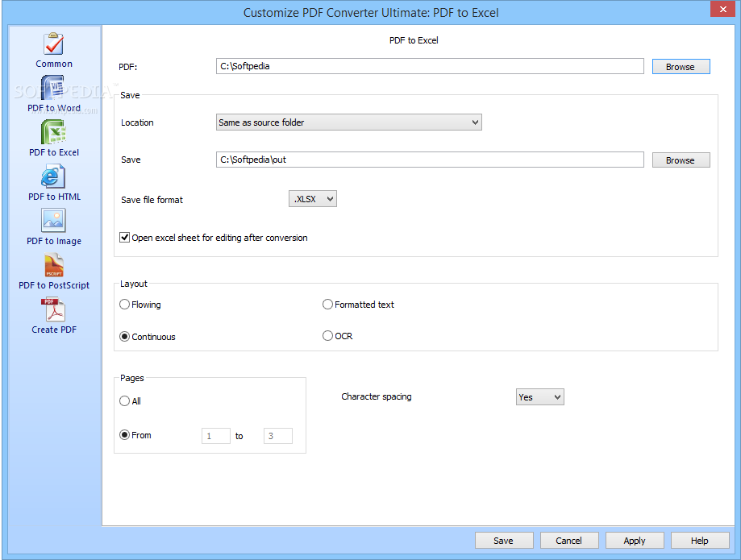Select the OCR layout option
This screenshot has width=741, height=560.
(327, 336)
